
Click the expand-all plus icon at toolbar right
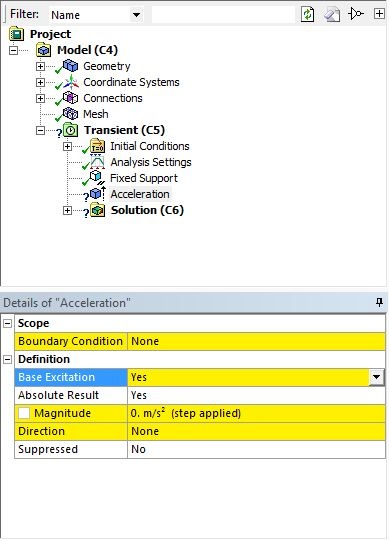(x=379, y=14)
